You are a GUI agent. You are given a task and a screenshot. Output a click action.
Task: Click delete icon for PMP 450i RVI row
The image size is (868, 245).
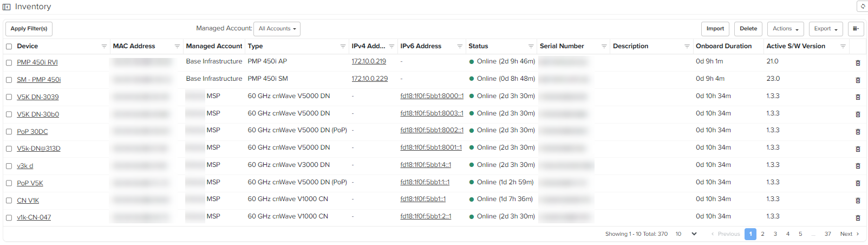858,63
